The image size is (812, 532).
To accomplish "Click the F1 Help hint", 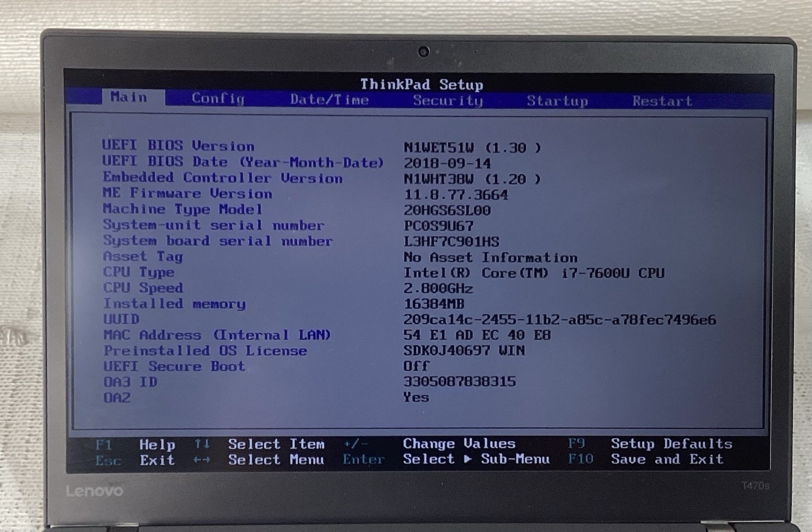I will [x=136, y=445].
